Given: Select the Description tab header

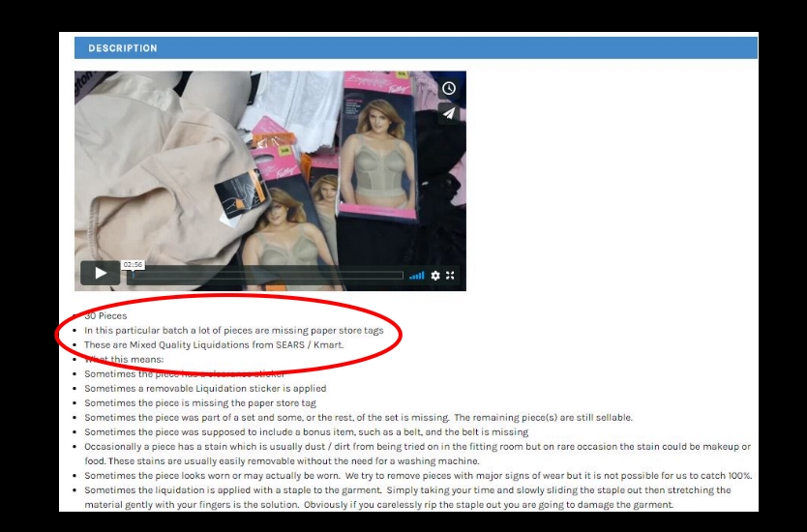Looking at the screenshot, I should (x=123, y=48).
